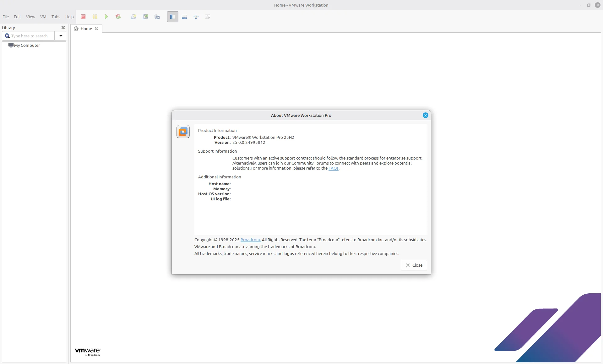
Task: Open the library search options dropdown arrow
Action: (x=61, y=36)
